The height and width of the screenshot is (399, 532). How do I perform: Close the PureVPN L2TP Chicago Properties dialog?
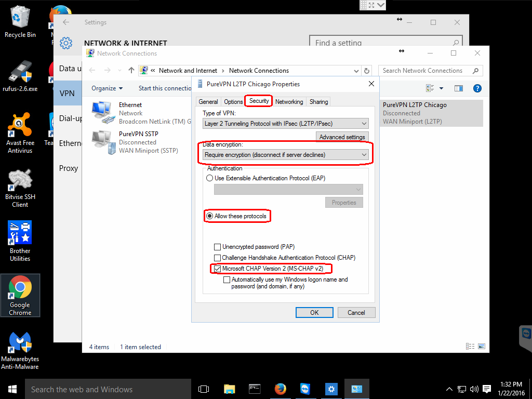pos(371,84)
